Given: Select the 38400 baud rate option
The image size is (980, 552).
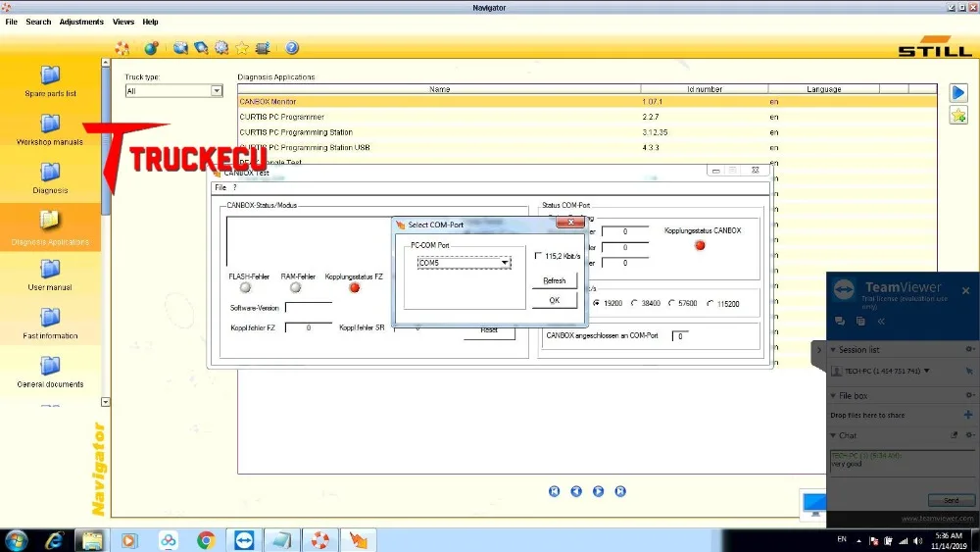Looking at the screenshot, I should [634, 303].
